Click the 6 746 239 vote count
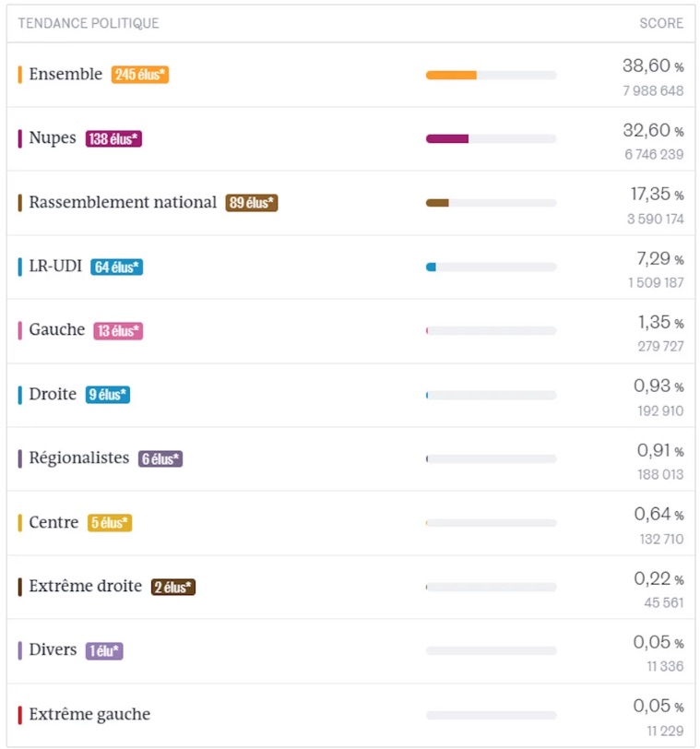 coord(654,154)
